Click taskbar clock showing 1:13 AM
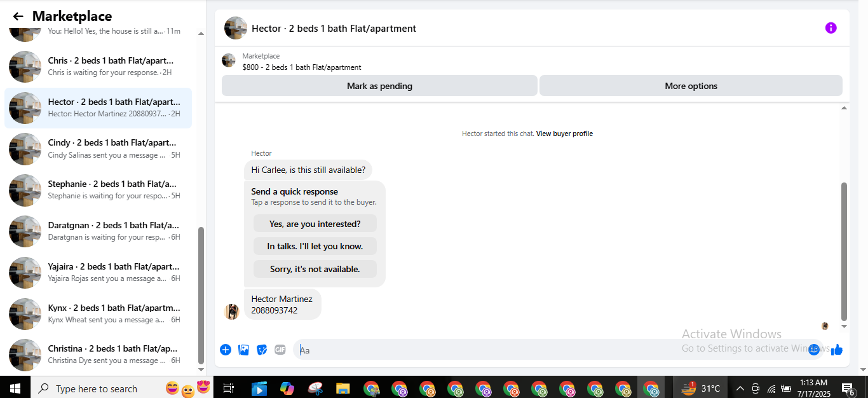The height and width of the screenshot is (398, 868). (813, 388)
